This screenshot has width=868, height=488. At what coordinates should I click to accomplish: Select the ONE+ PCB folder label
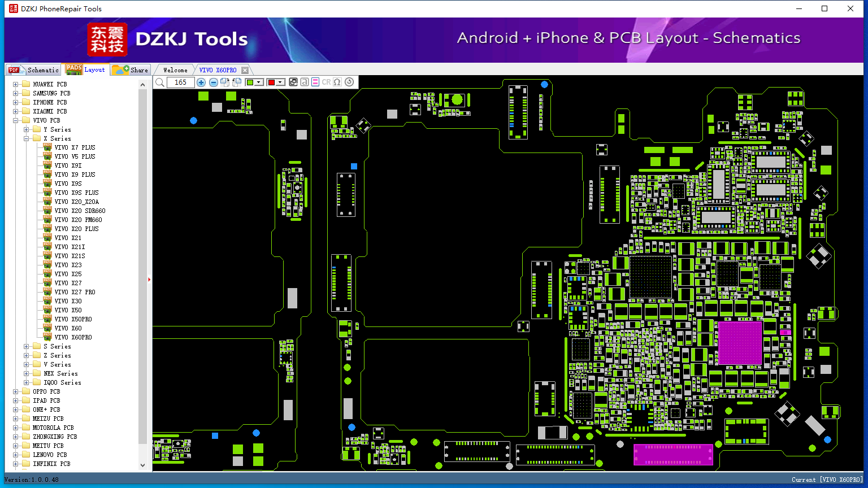pos(46,409)
